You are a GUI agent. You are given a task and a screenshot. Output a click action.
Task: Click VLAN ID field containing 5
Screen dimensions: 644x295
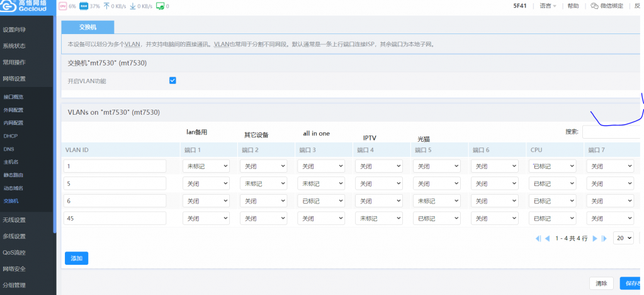pyautogui.click(x=115, y=183)
